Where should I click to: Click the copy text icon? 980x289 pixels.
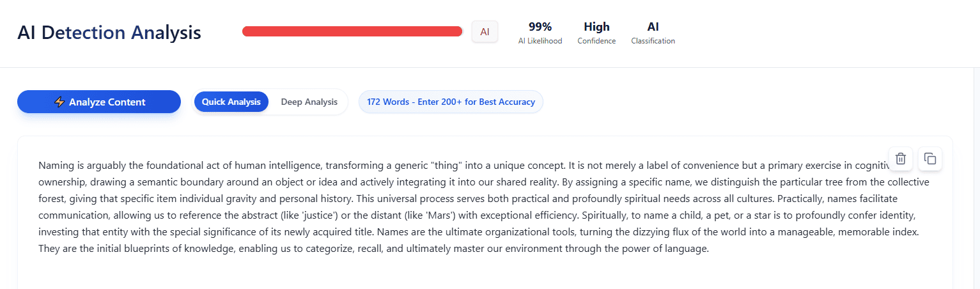pos(930,159)
